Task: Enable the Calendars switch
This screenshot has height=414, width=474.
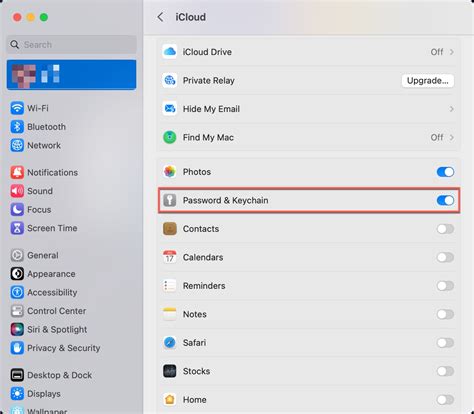Action: 445,257
